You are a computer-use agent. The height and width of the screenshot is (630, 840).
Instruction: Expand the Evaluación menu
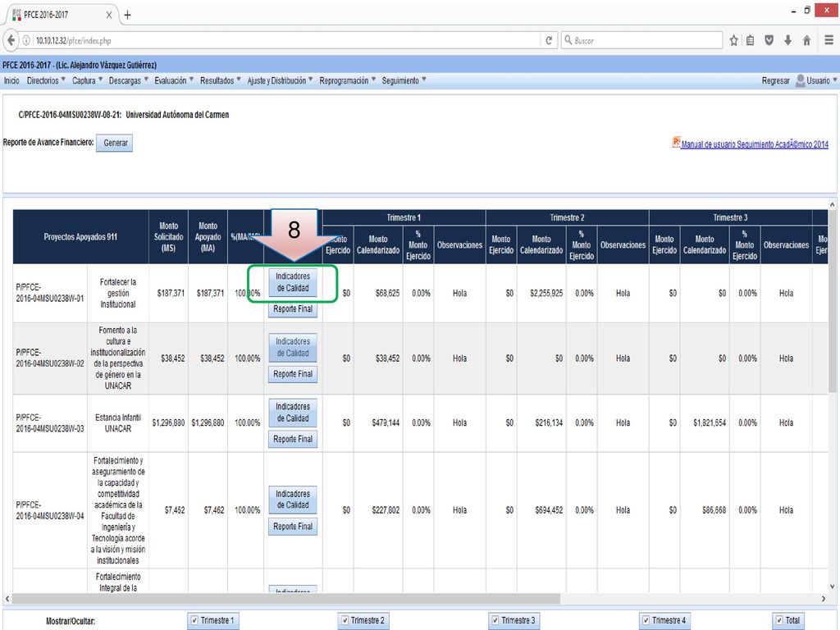click(174, 80)
